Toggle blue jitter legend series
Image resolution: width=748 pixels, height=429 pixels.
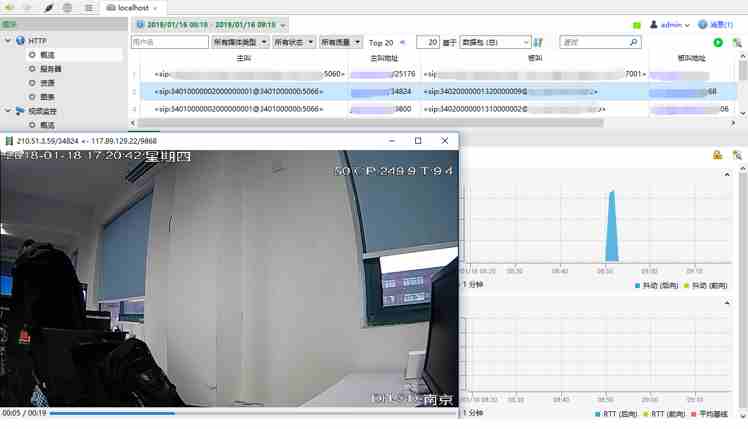(x=656, y=285)
